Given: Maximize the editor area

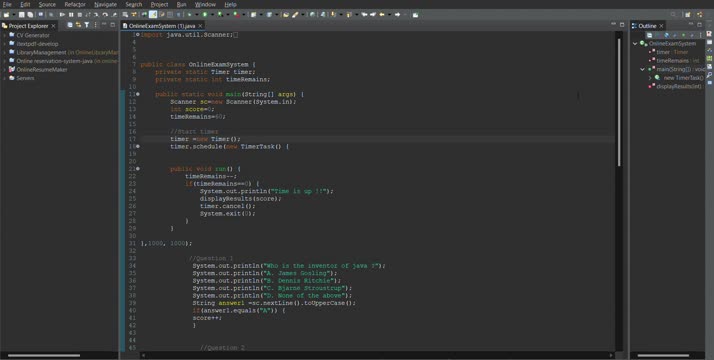Looking at the screenshot, I should point(622,25).
